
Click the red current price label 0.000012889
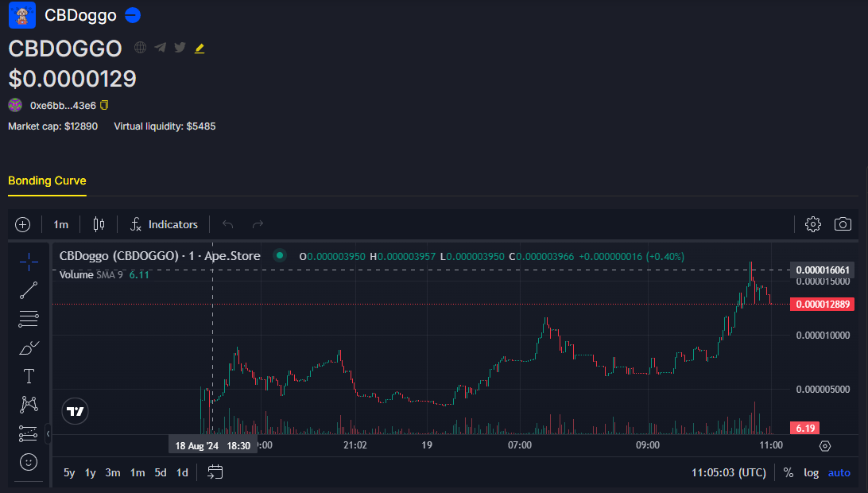tap(823, 304)
